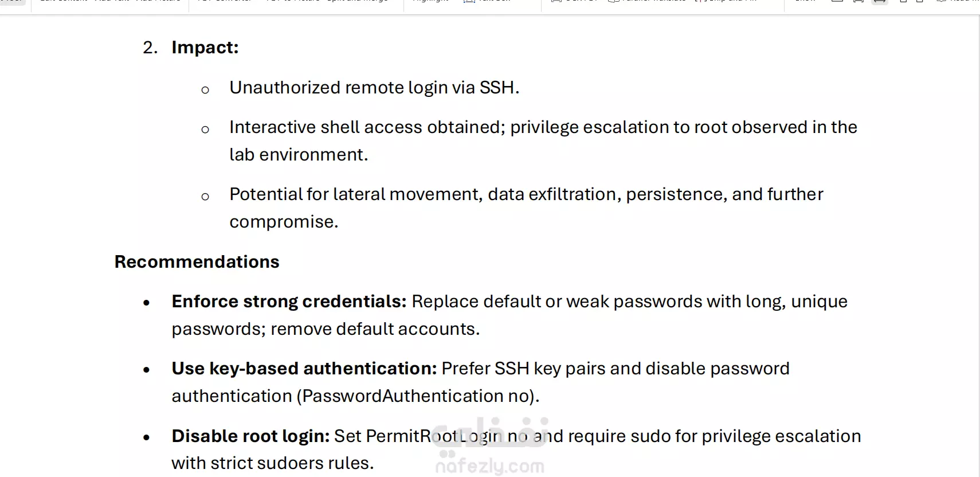Image resolution: width=980 pixels, height=477 pixels.
Task: Click the bold Use key-based authentication: text
Action: click(304, 369)
